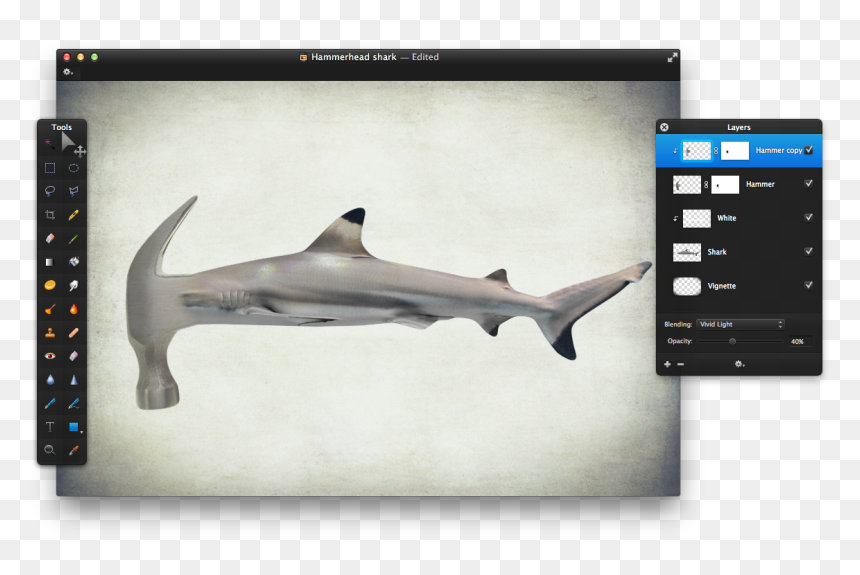The image size is (860, 575).
Task: Select the Hammer layer name
Action: pos(760,184)
